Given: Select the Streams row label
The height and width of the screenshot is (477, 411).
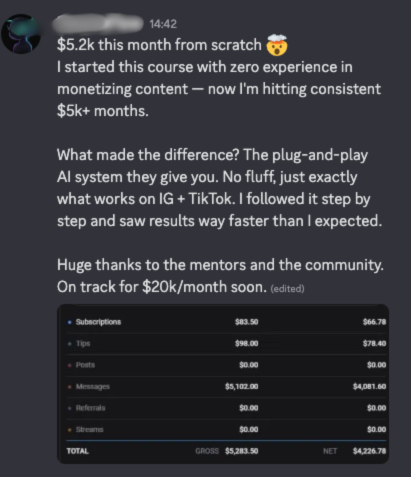Looking at the screenshot, I should (x=89, y=429).
